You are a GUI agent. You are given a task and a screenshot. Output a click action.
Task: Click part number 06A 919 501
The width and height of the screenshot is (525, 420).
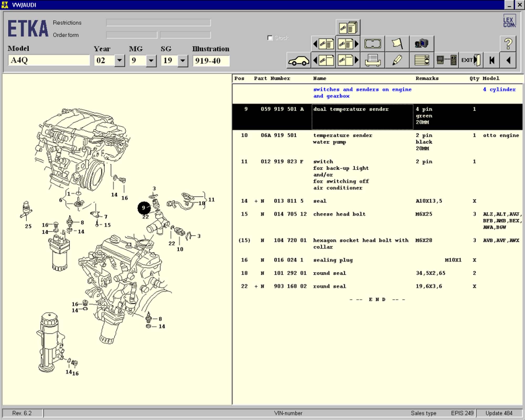coord(279,135)
